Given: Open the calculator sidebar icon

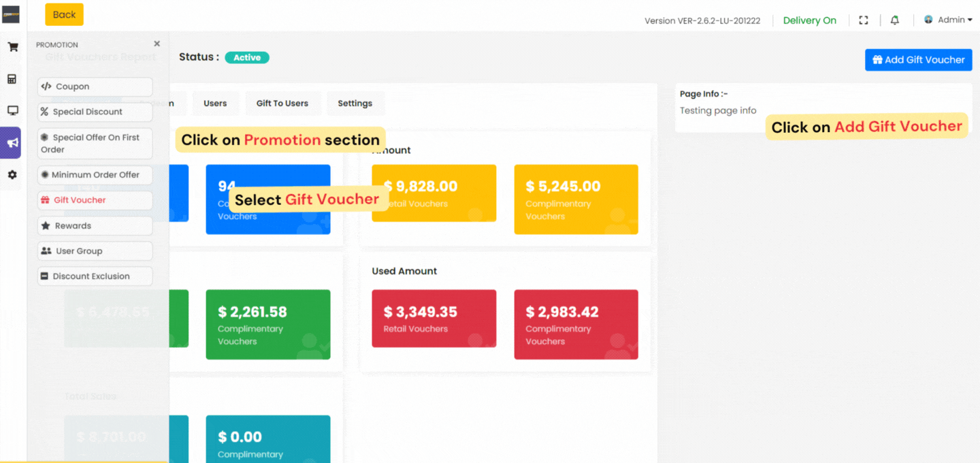Looking at the screenshot, I should (x=12, y=79).
